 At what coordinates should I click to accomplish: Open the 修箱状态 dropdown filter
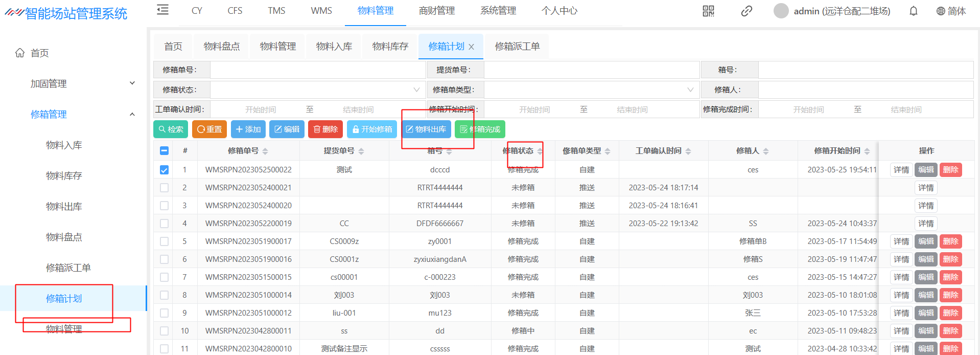click(x=318, y=90)
